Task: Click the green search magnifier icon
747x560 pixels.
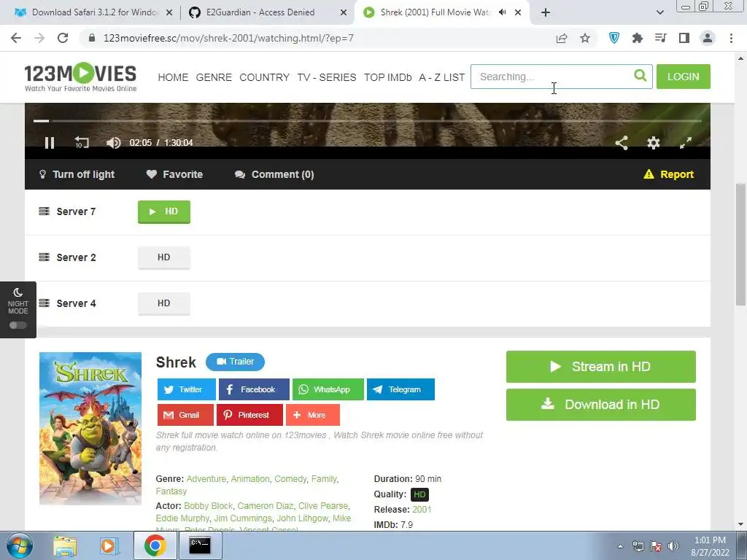Action: pos(640,75)
